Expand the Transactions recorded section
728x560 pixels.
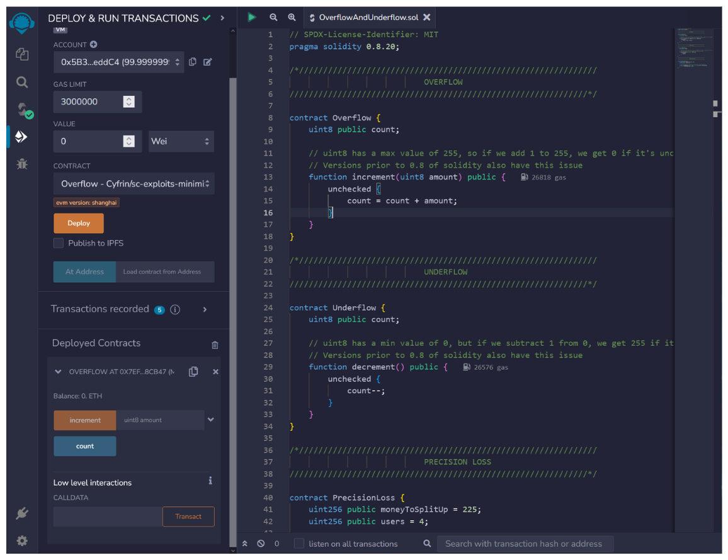pyautogui.click(x=205, y=309)
